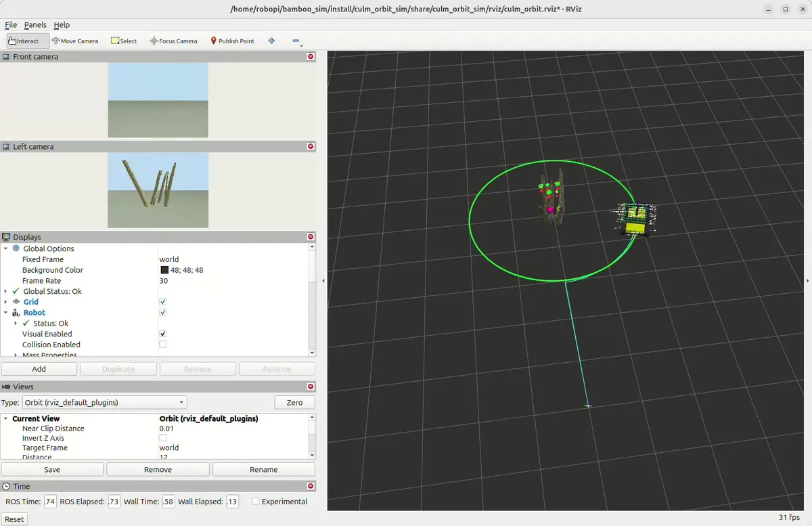The height and width of the screenshot is (526, 812).
Task: Click the Frame Rate value '30'
Action: point(164,281)
